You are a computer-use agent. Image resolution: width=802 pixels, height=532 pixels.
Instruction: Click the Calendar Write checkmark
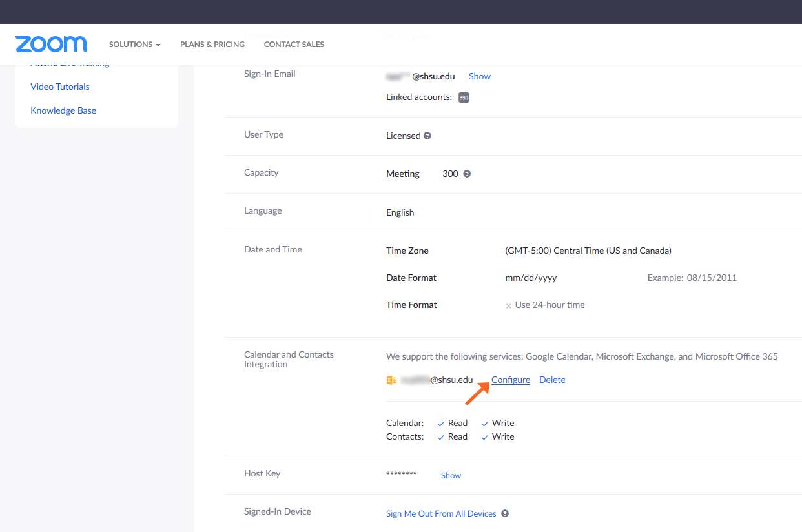tap(485, 423)
